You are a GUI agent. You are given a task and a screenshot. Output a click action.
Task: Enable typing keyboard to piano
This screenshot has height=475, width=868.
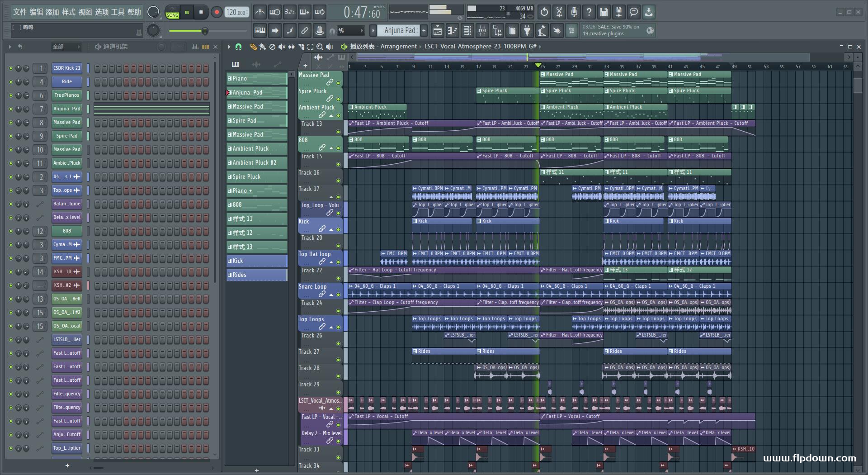point(260,31)
